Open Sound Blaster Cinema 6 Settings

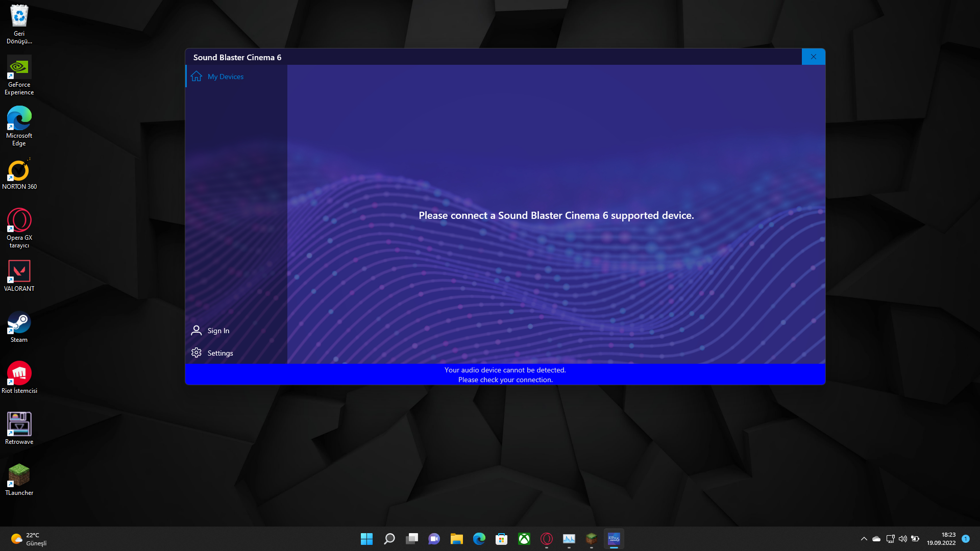[x=220, y=353]
